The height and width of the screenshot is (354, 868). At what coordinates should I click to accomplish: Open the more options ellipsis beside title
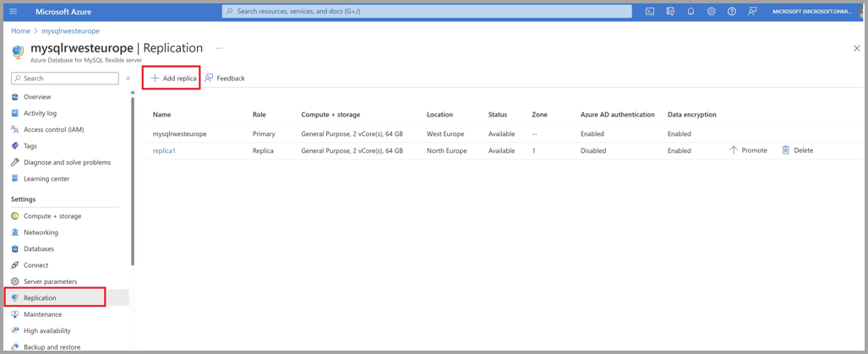(220, 48)
